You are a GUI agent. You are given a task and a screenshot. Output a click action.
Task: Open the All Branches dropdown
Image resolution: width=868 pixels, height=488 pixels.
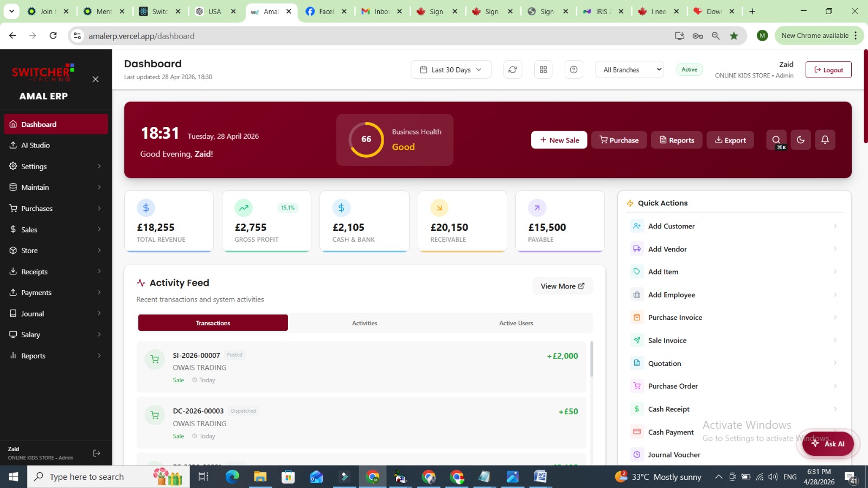pos(629,69)
